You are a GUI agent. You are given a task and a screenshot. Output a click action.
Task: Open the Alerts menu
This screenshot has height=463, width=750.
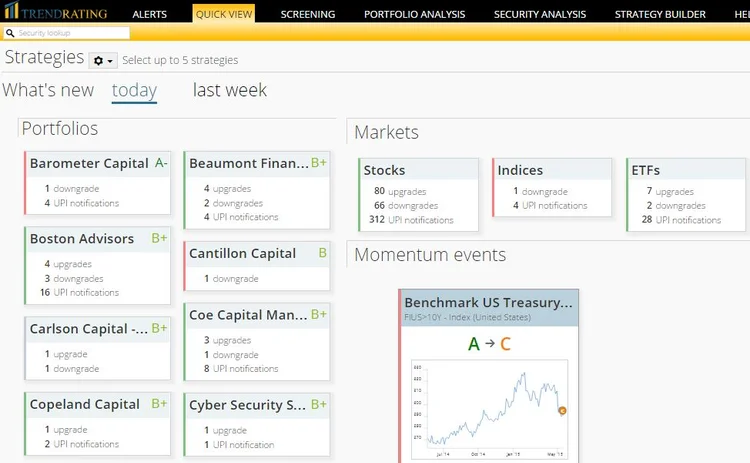150,14
